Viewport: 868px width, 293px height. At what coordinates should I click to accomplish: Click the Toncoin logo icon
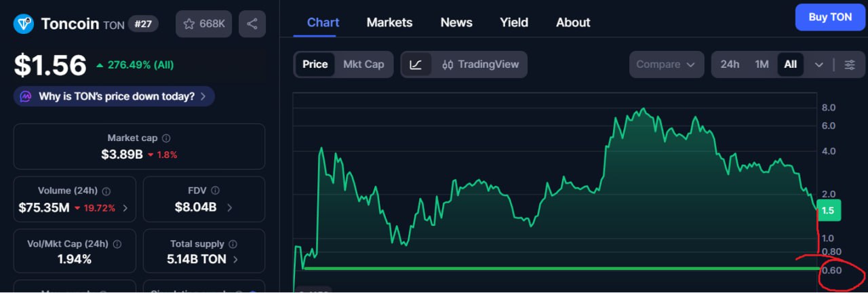point(25,24)
